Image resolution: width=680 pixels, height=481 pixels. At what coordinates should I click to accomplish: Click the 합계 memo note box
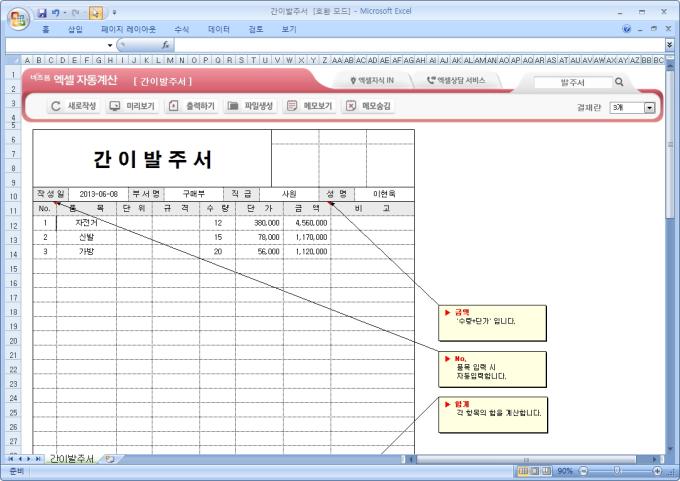click(493, 415)
